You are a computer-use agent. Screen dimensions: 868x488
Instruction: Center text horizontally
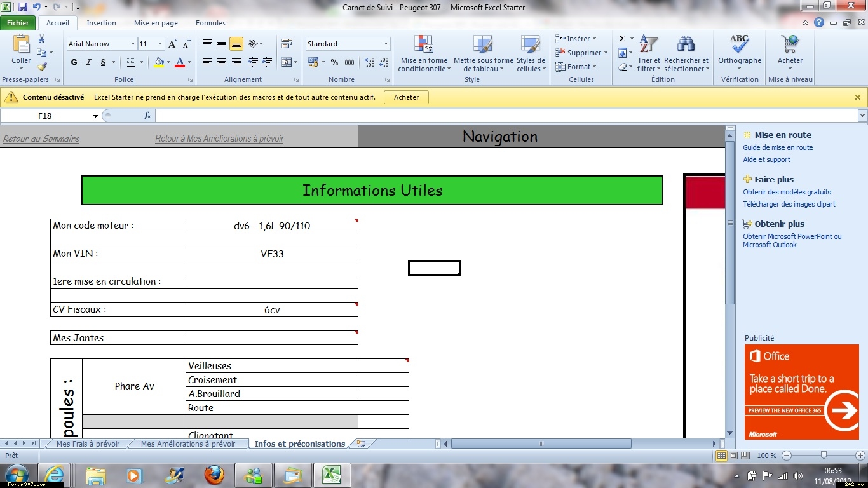click(x=222, y=62)
